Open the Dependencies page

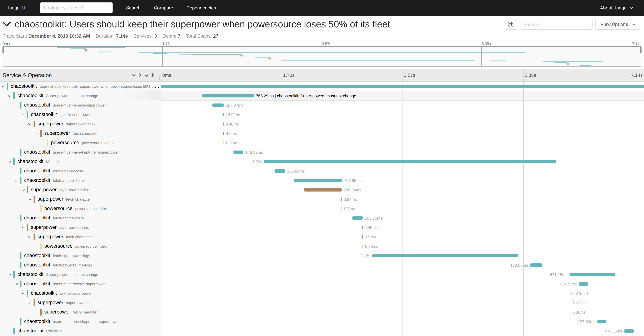(x=201, y=8)
